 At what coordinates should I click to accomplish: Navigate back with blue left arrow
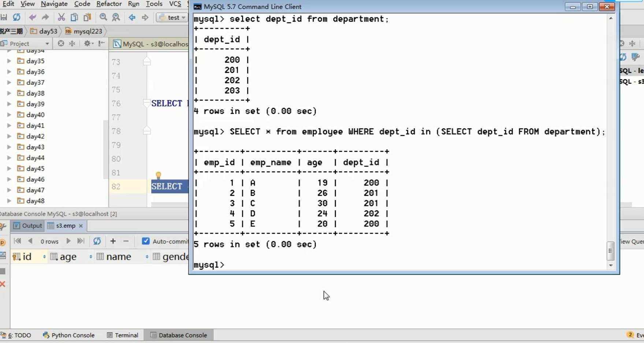pos(132,17)
